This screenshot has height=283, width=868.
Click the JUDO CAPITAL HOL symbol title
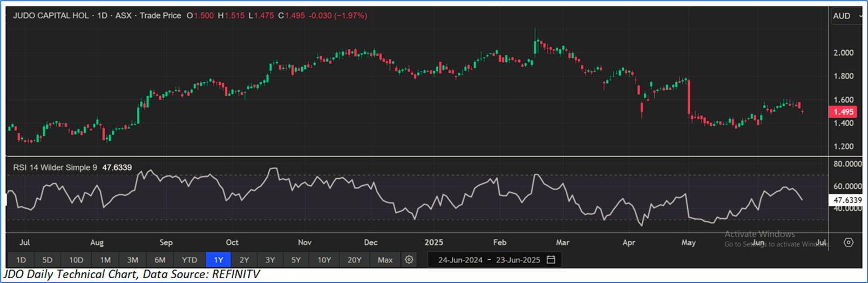(51, 16)
